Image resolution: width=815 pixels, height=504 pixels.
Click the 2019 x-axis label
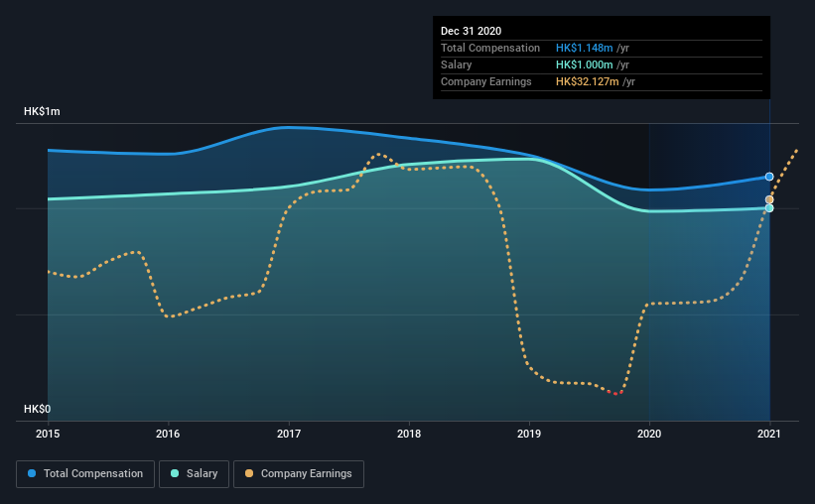click(529, 434)
